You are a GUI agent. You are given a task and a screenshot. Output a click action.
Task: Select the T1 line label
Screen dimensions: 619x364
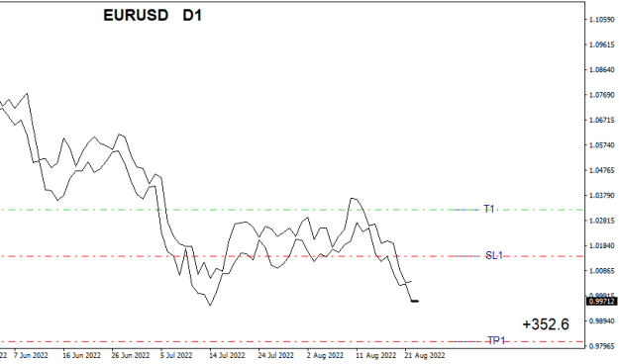pyautogui.click(x=488, y=209)
